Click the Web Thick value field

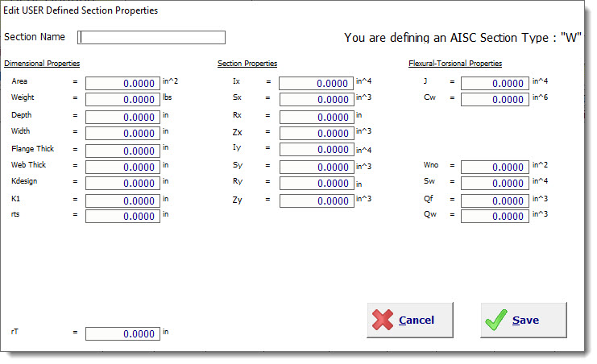tap(122, 167)
